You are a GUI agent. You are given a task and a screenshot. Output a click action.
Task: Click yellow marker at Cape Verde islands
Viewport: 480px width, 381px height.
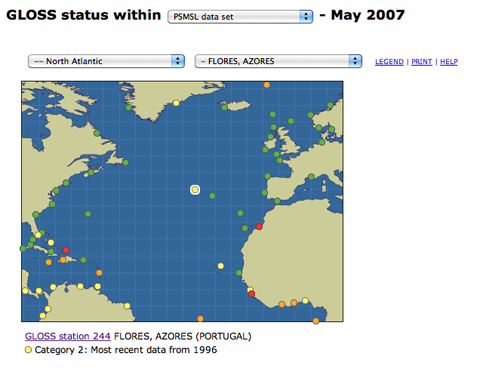click(x=221, y=266)
